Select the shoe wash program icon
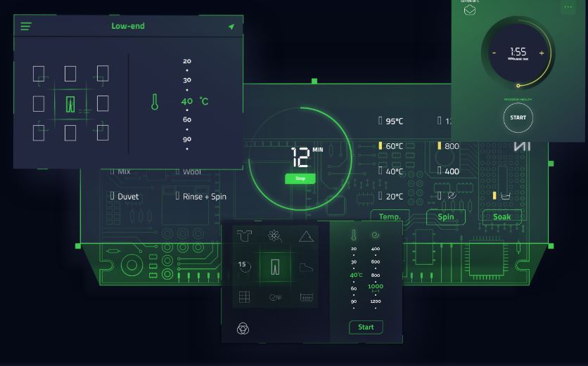This screenshot has height=366, width=588. [306, 266]
